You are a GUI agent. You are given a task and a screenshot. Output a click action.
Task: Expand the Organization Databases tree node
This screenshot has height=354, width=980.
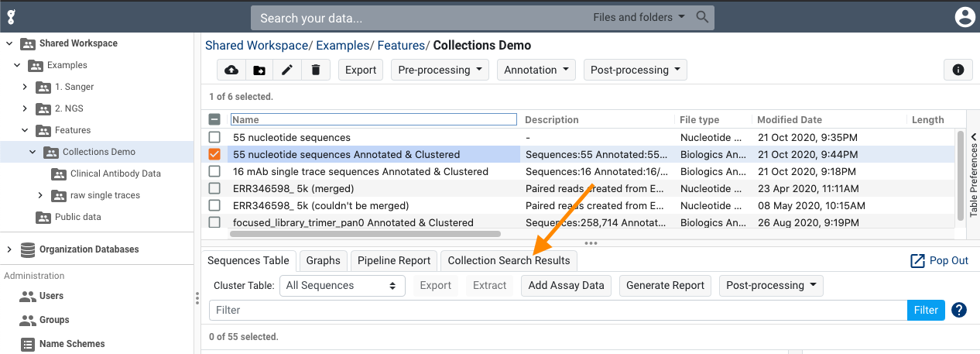point(9,249)
